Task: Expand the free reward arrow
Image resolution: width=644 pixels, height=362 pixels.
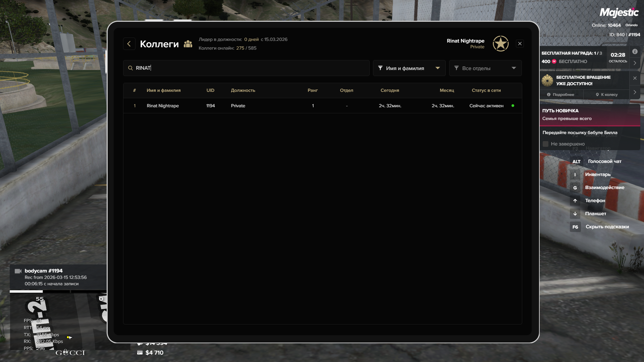Action: [635, 63]
